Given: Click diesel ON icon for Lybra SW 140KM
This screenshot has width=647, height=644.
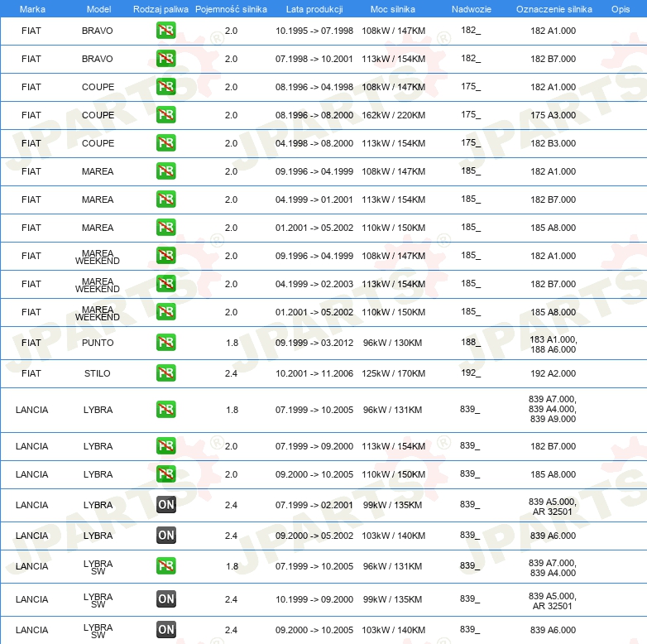Looking at the screenshot, I should pyautogui.click(x=166, y=630).
